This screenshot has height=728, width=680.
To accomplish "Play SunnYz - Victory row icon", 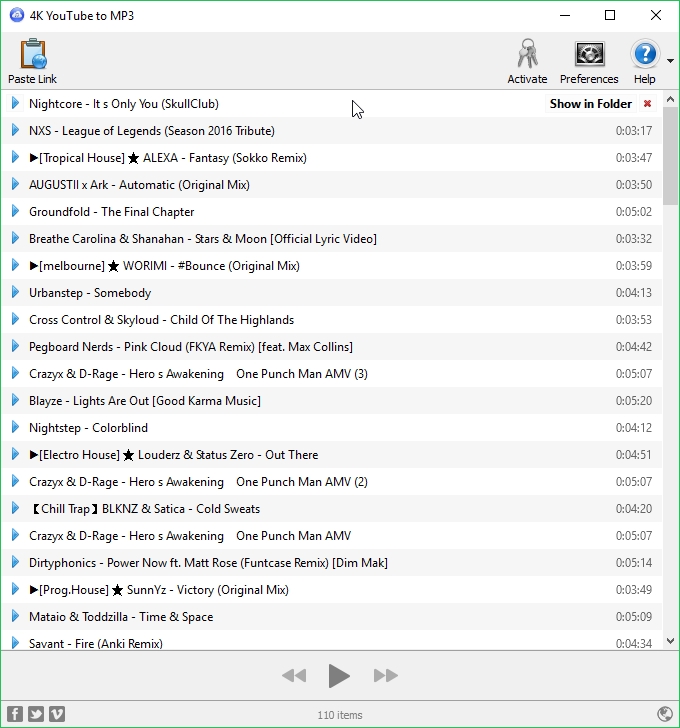I will coord(15,589).
